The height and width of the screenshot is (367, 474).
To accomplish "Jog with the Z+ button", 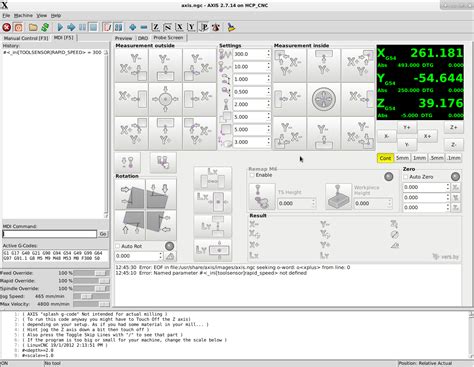I will click(x=454, y=127).
